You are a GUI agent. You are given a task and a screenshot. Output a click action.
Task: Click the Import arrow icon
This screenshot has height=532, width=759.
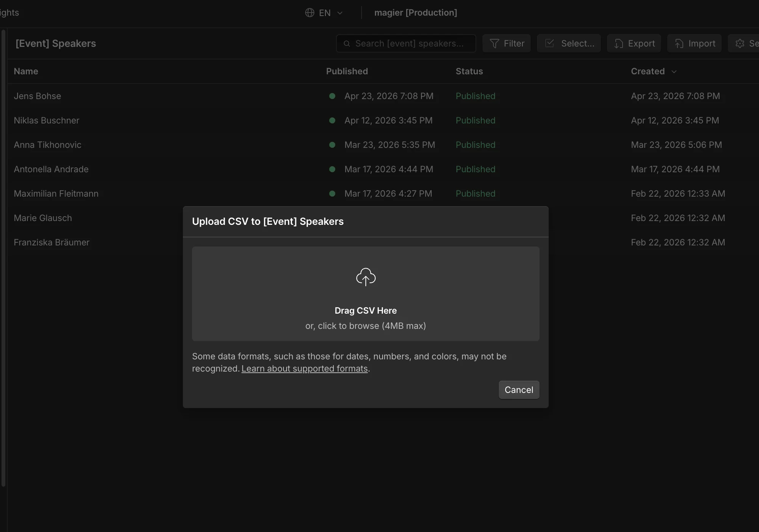point(679,43)
